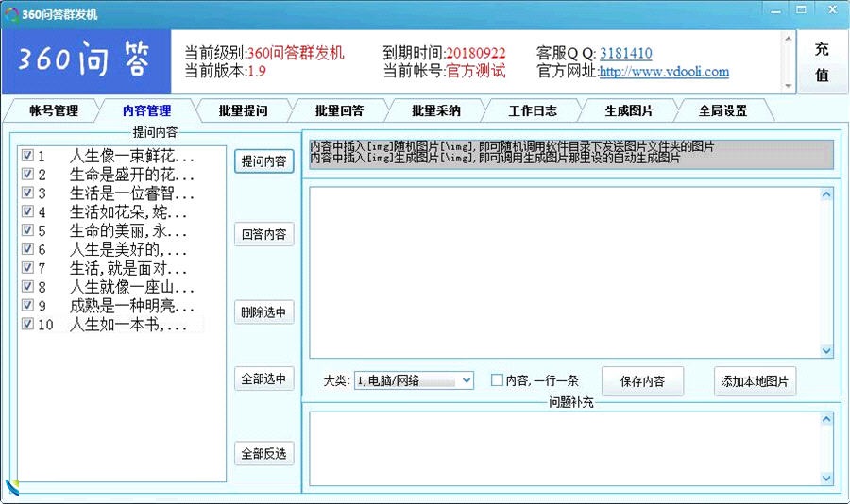The image size is (850, 504).
Task: Open the 全局设置 tab
Action: click(722, 111)
